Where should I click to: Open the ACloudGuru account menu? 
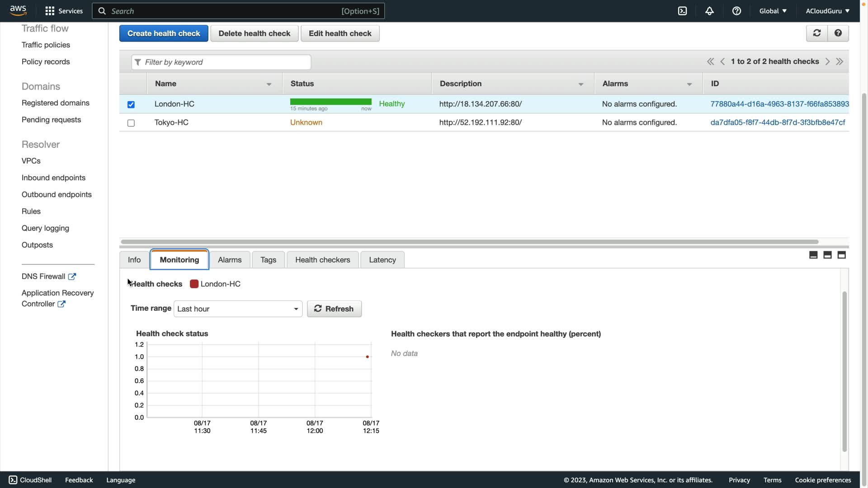[x=827, y=11]
